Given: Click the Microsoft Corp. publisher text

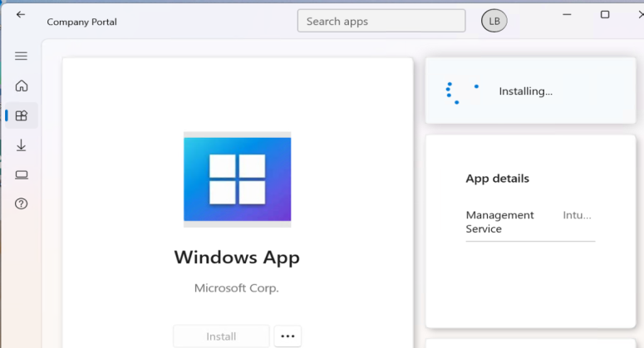Looking at the screenshot, I should pyautogui.click(x=237, y=288).
